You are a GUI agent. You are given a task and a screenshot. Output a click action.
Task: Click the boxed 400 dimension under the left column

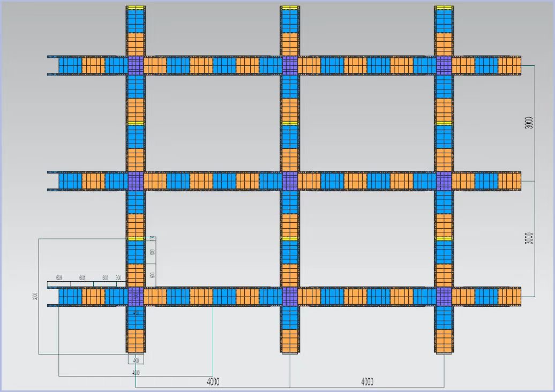[136, 360]
